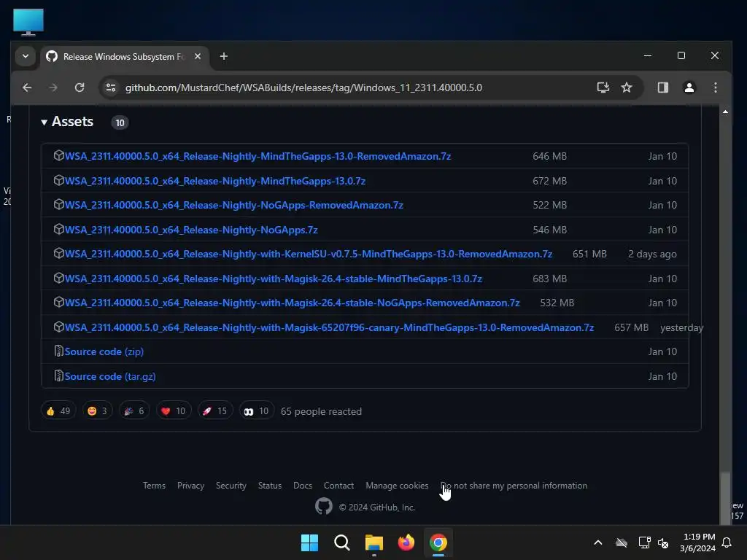The image size is (747, 560).
Task: Click package icon beside NoGApps.7z asset
Action: coord(58,229)
